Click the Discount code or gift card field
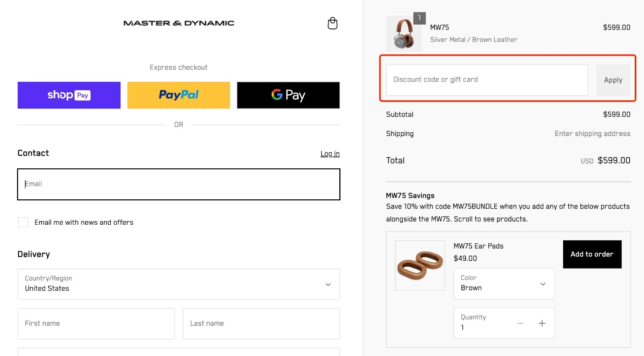The width and height of the screenshot is (644, 356). coord(486,80)
